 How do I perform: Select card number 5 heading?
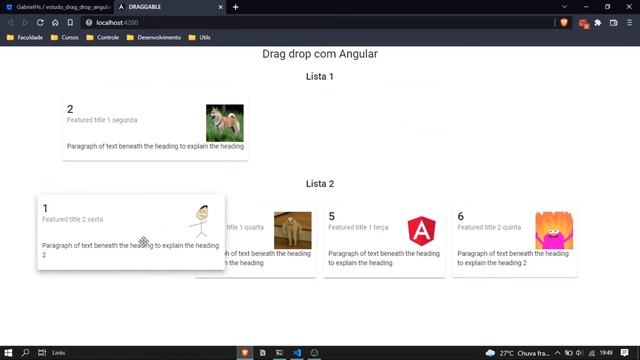pos(331,216)
